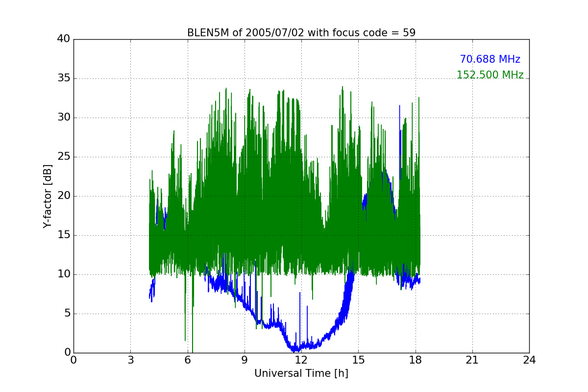588x392 pixels.
Task: Click the y-axis tick label '10'
Action: [64, 274]
